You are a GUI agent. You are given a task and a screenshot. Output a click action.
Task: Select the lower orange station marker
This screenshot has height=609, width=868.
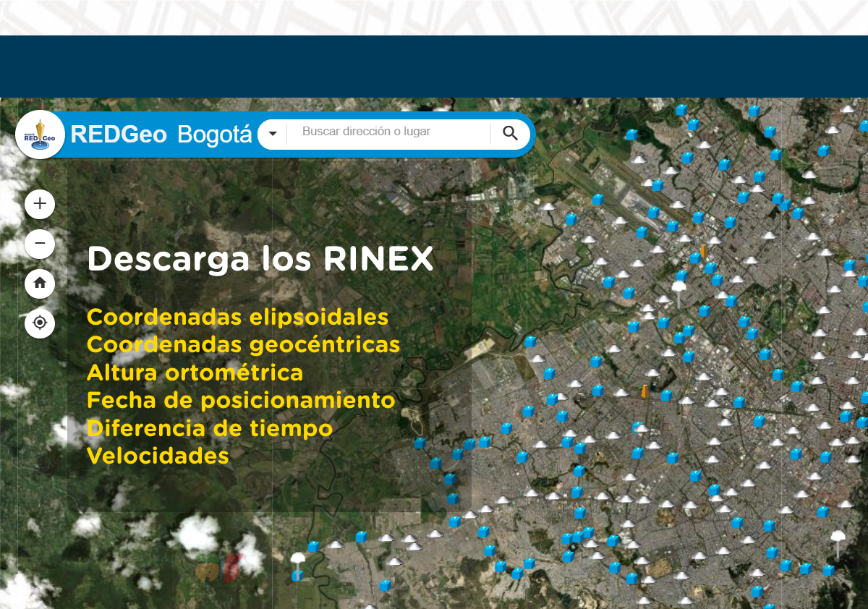click(644, 391)
